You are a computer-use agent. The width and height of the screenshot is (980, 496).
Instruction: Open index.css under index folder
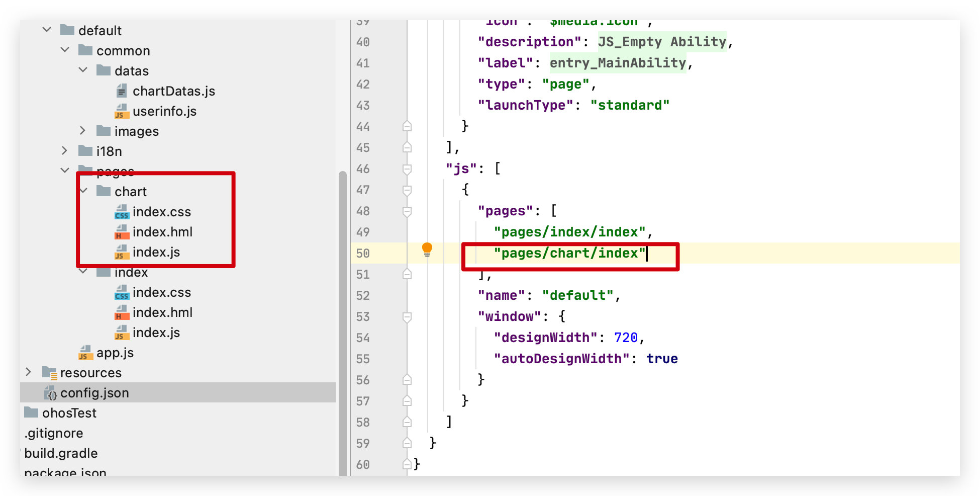tap(162, 292)
